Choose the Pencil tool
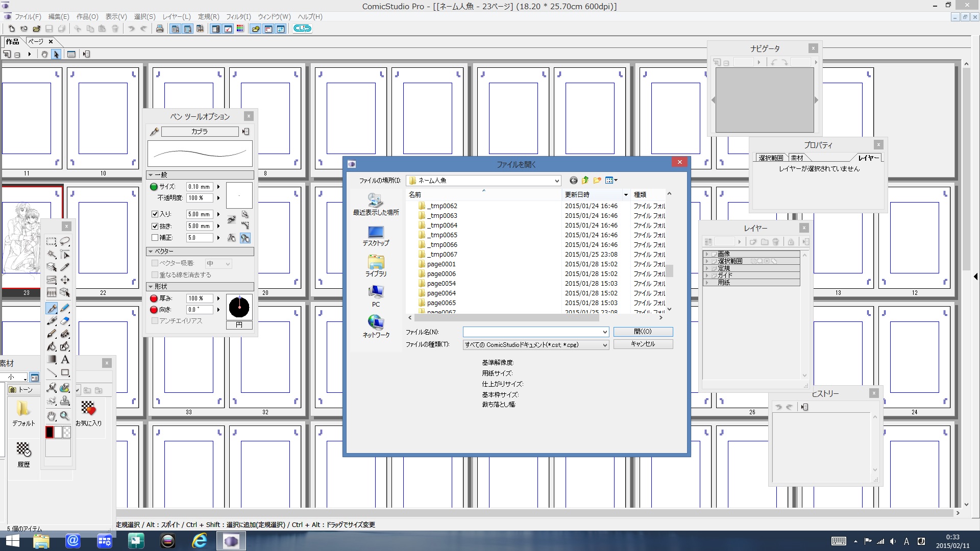The image size is (980, 551). point(65,308)
